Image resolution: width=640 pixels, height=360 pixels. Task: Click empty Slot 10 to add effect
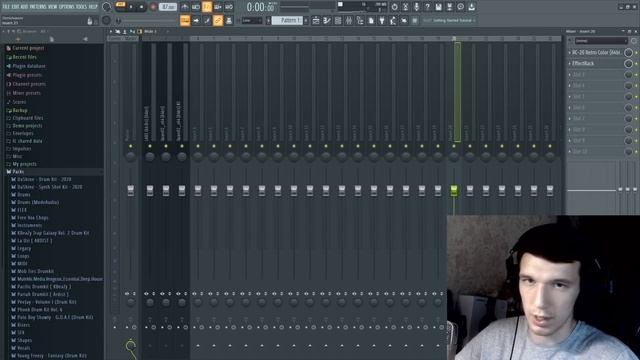[597, 151]
